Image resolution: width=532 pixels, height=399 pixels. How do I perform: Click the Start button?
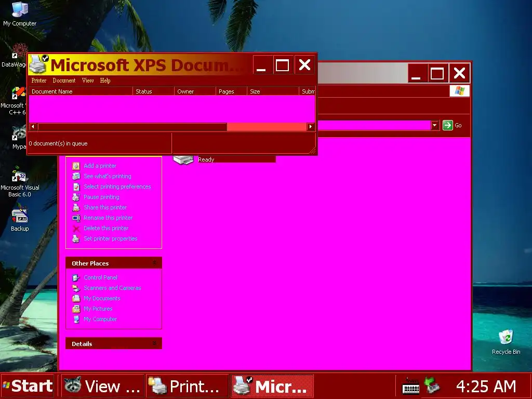28,386
